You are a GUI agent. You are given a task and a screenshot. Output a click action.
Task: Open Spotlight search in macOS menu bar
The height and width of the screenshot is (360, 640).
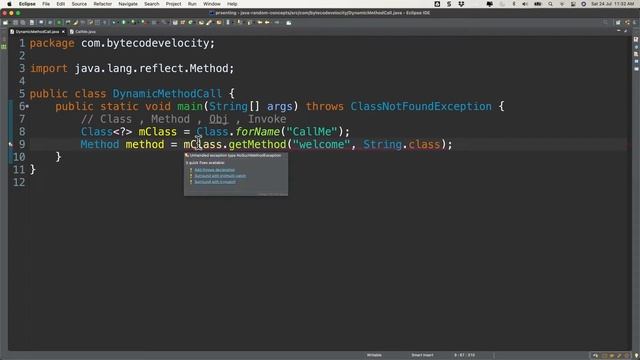pos(550,4)
